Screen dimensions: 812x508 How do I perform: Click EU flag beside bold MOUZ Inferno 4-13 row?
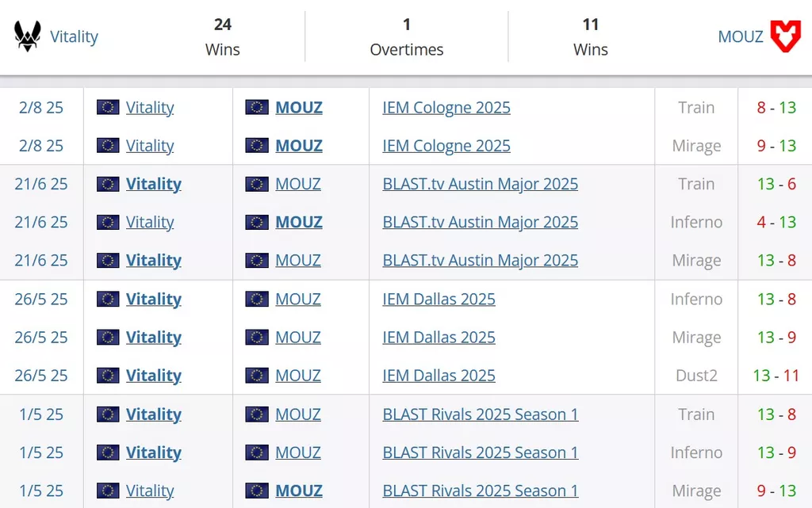[256, 223]
